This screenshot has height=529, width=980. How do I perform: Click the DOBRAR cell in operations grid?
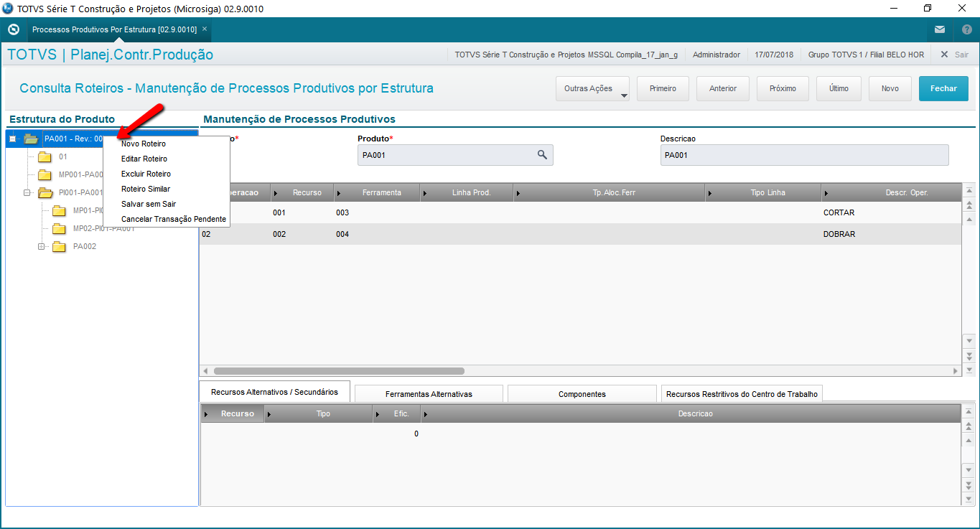(839, 234)
